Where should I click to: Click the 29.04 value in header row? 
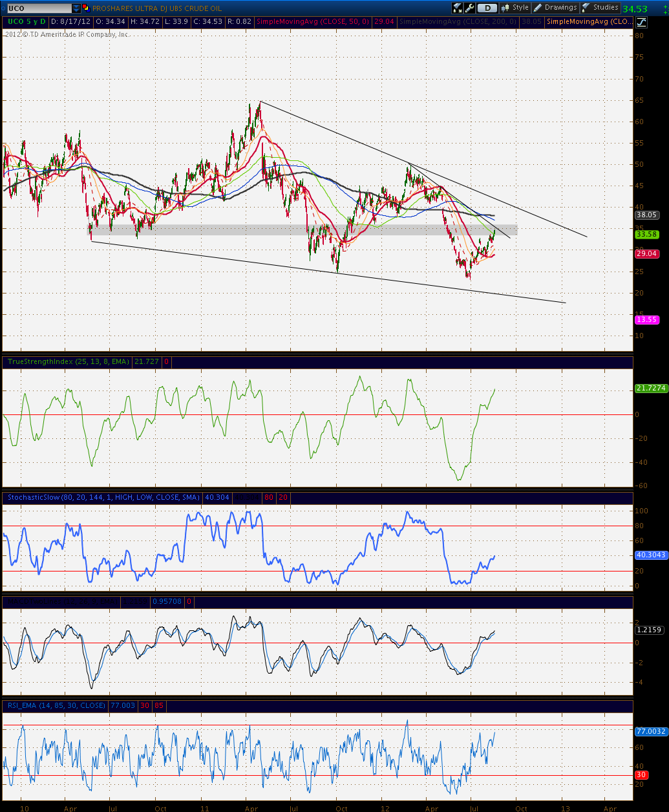click(385, 22)
